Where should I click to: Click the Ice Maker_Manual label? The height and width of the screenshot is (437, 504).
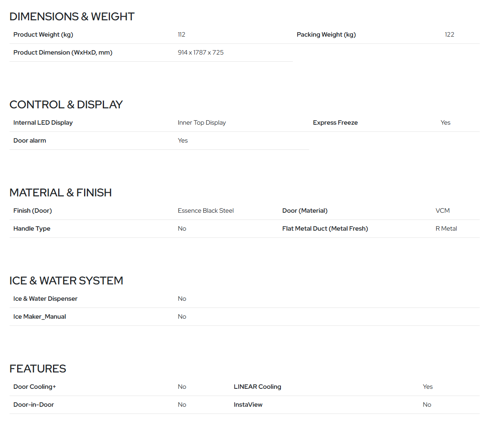[39, 317]
